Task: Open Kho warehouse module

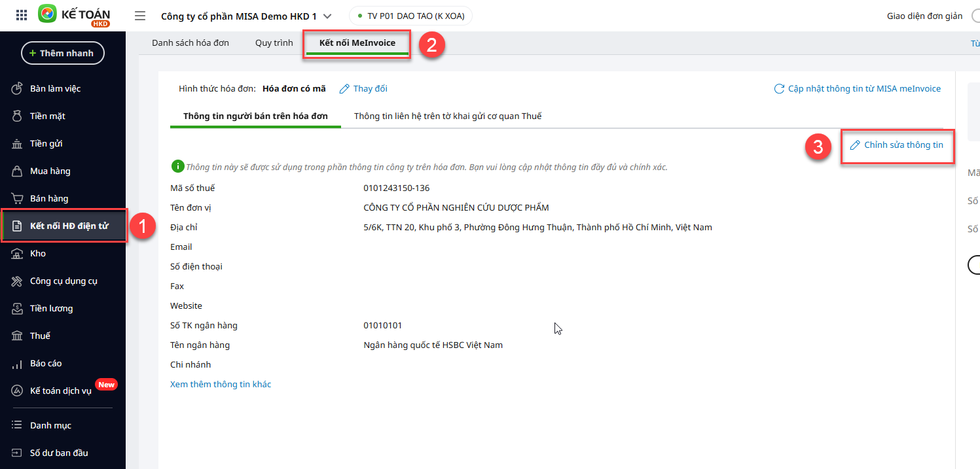Action: pos(37,253)
